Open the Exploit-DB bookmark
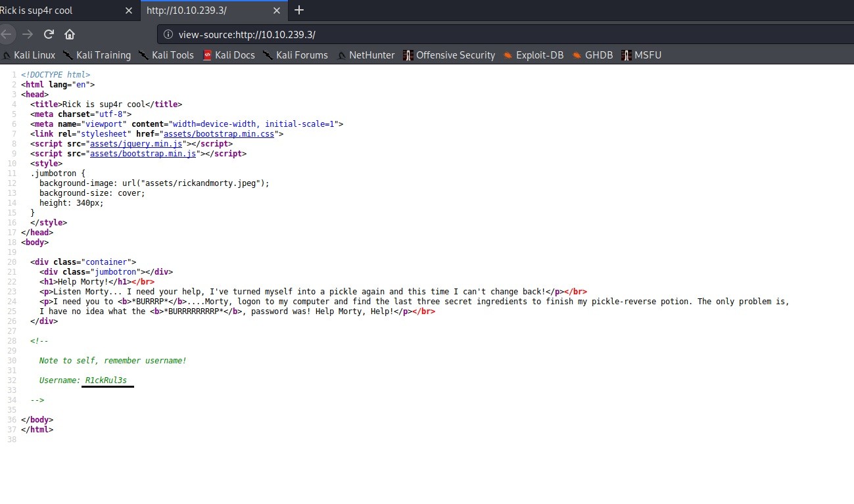 [x=533, y=55]
